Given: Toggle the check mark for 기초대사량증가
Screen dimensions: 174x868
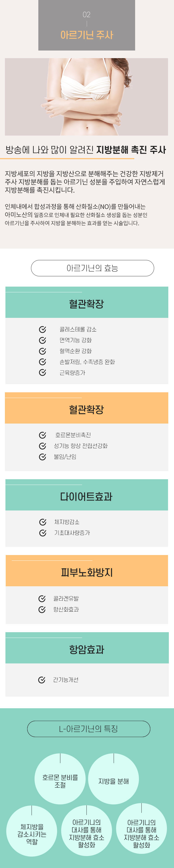Looking at the screenshot, I should coord(43,533).
